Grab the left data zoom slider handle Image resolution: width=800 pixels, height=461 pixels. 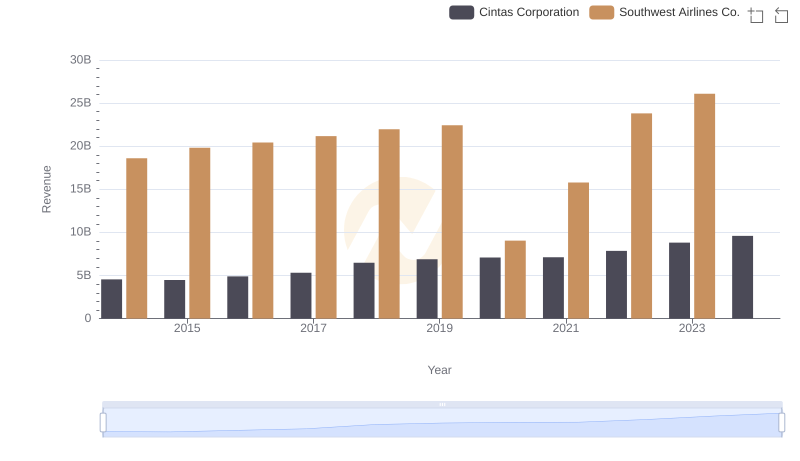click(103, 423)
